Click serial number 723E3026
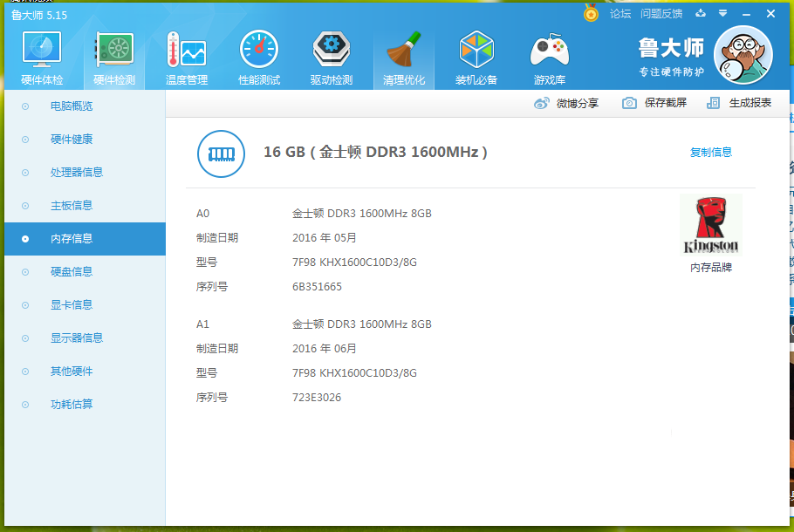 point(317,398)
